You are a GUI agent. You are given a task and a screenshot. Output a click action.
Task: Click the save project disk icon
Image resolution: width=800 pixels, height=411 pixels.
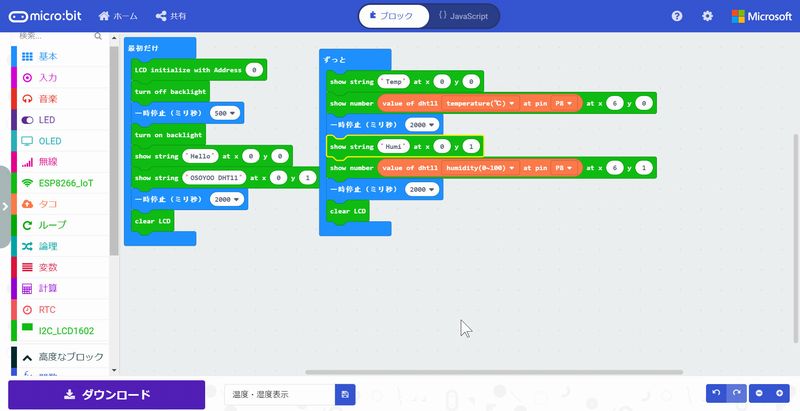[345, 395]
